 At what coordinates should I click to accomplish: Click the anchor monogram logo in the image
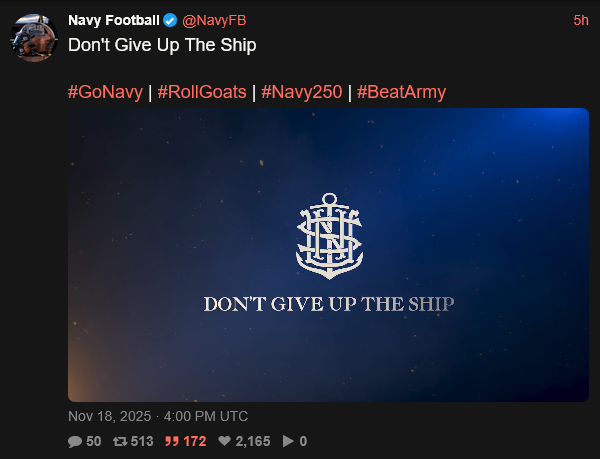pos(329,236)
